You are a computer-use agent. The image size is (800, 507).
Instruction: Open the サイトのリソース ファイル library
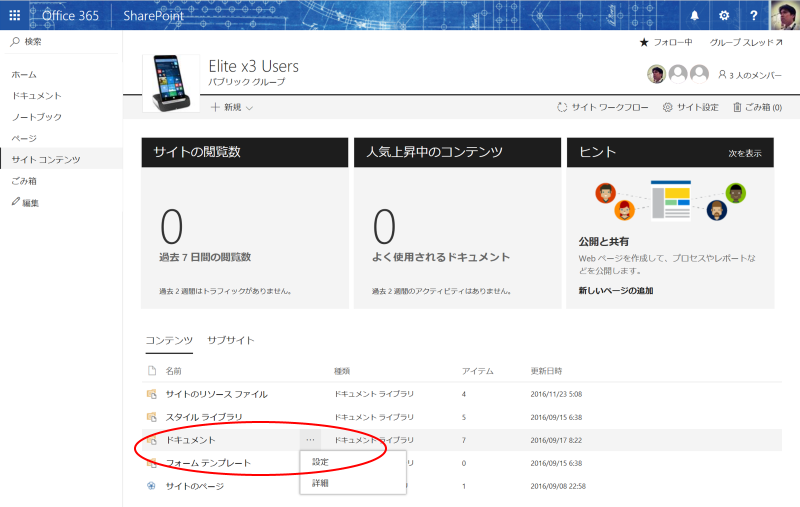pos(216,394)
